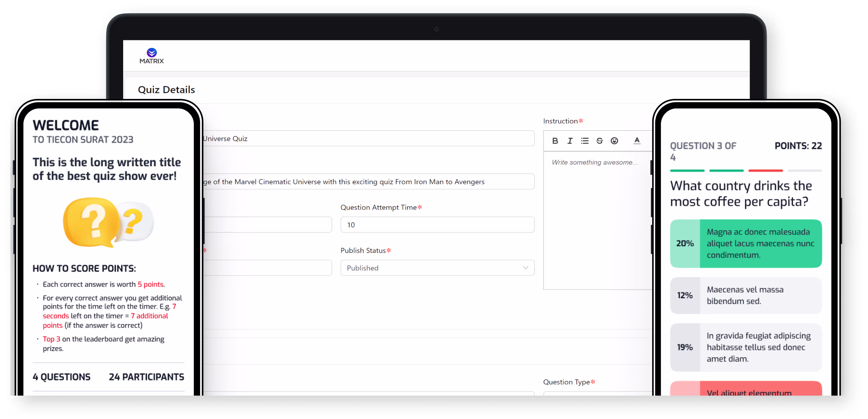868x419 pixels.
Task: Insert a bulleted list in the Instruction editor
Action: pyautogui.click(x=585, y=141)
